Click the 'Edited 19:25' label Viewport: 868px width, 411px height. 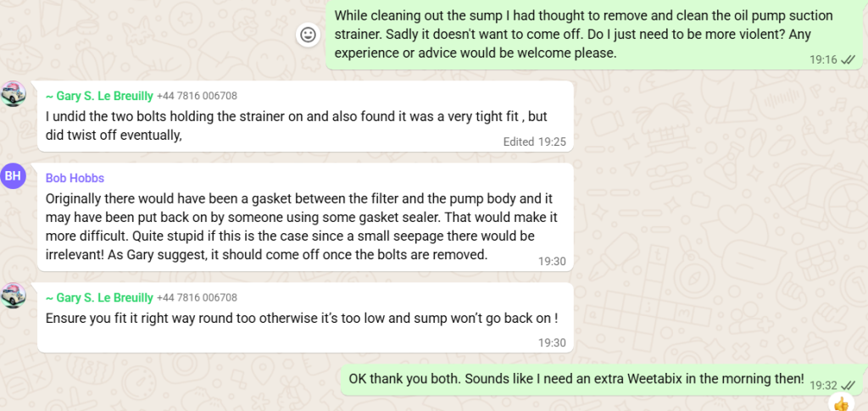point(534,142)
